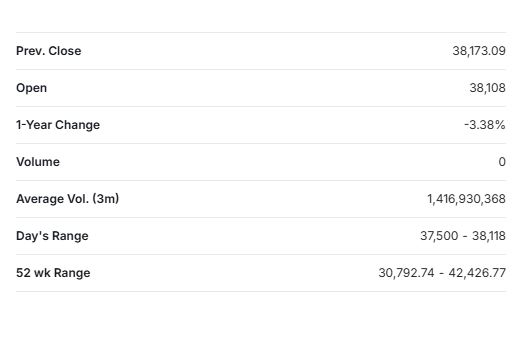
Task: Select the Prev. Close value 38,173.09
Action: pyautogui.click(x=479, y=51)
